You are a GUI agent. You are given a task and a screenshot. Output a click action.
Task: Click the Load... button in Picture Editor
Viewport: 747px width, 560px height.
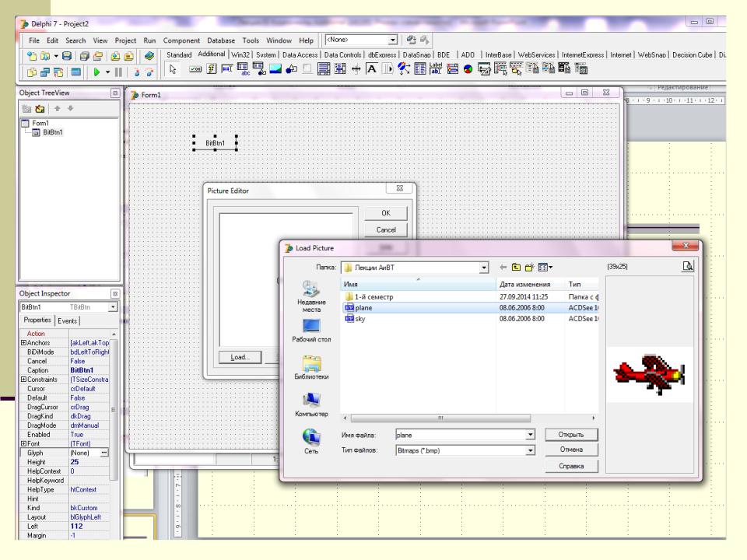tap(240, 357)
